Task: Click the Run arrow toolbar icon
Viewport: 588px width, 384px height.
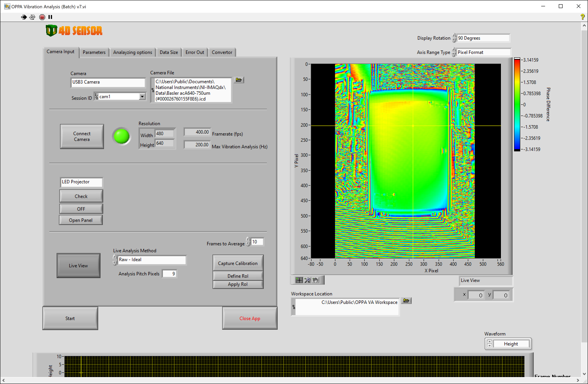Action: pyautogui.click(x=24, y=17)
